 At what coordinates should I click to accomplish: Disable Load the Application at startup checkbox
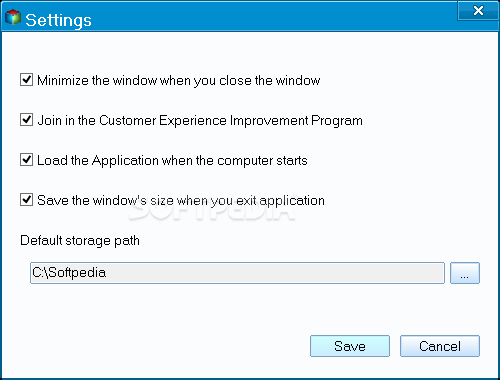[26, 160]
